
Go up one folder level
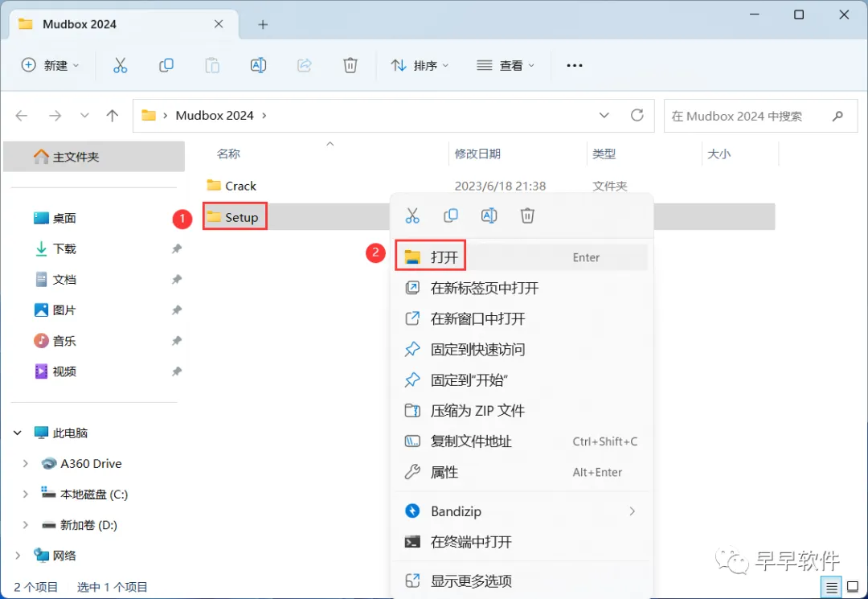(x=113, y=115)
